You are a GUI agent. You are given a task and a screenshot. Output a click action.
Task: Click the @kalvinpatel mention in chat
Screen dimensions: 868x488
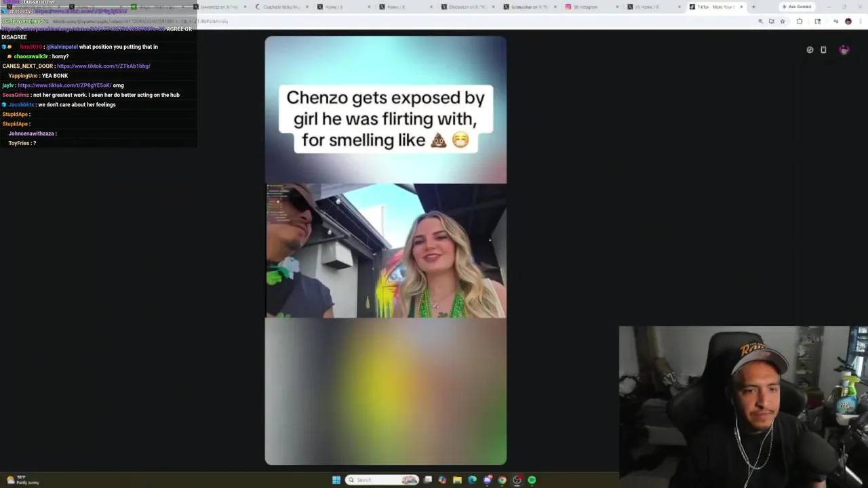tap(62, 47)
